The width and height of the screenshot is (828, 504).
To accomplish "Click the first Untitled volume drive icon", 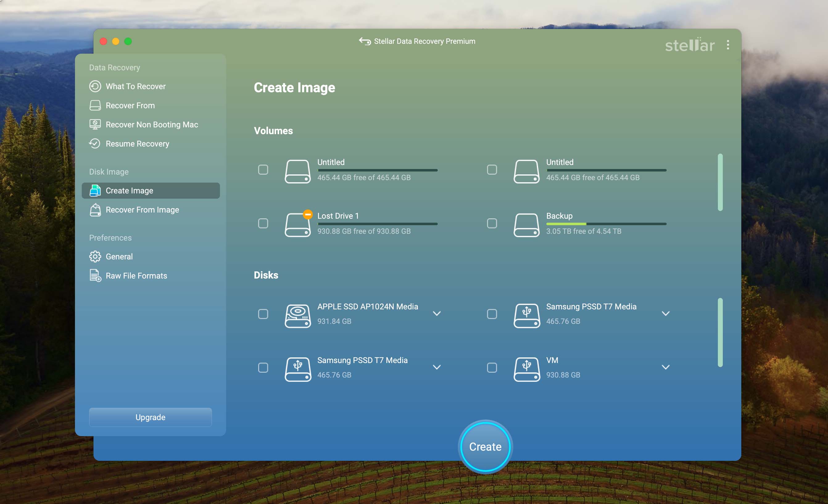I will (x=298, y=171).
